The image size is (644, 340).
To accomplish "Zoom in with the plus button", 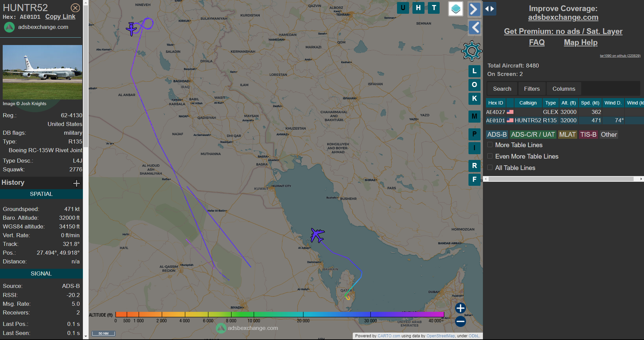I will [x=460, y=308].
